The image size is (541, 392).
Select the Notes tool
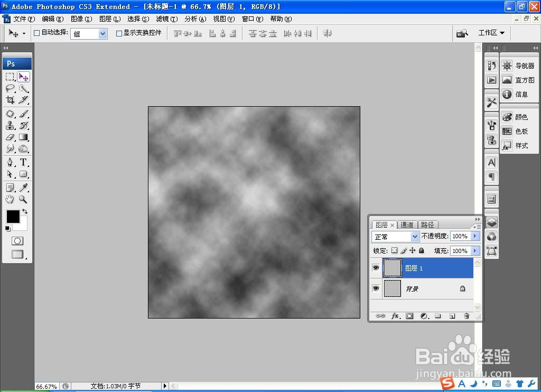10,188
